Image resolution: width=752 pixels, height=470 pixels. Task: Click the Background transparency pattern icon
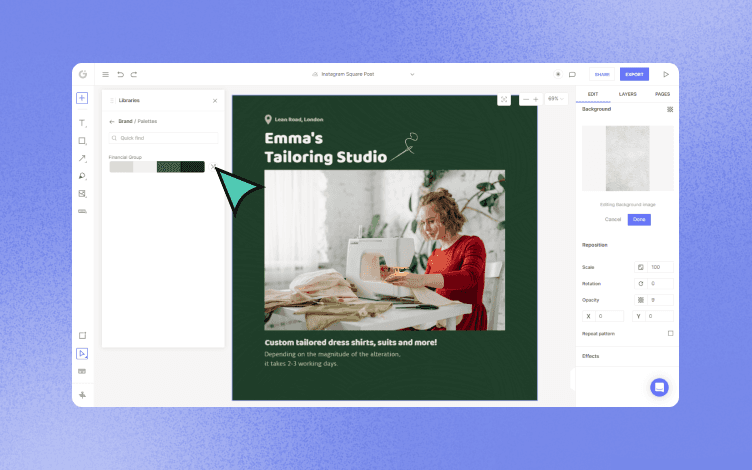pos(670,109)
